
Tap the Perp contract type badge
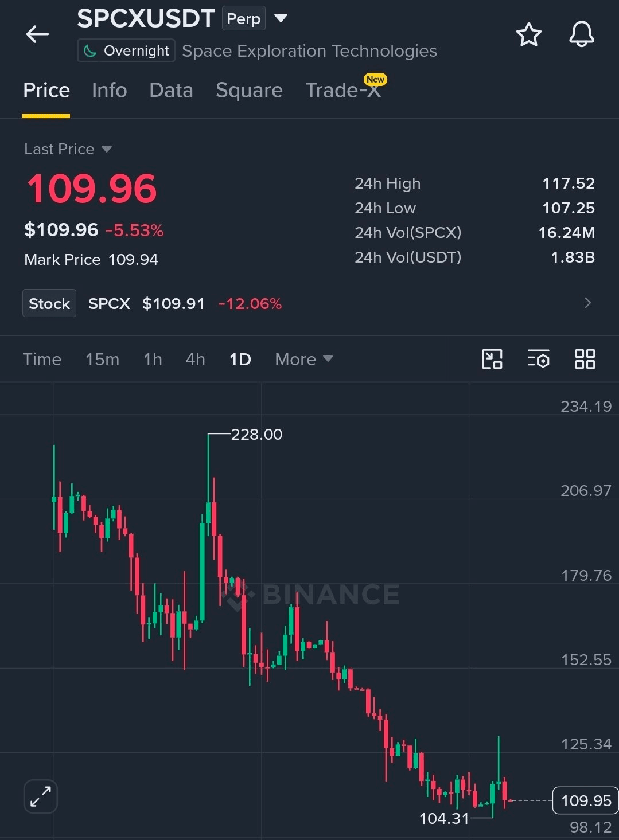(244, 19)
